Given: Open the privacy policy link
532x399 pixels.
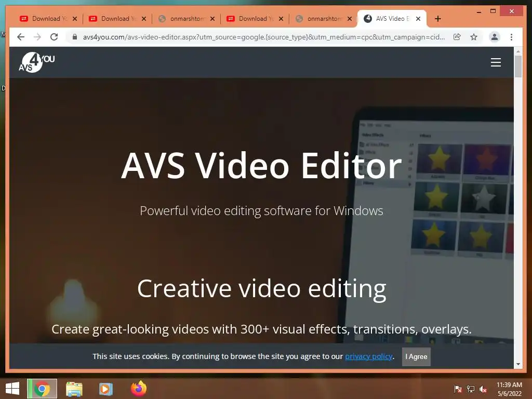Looking at the screenshot, I should [x=369, y=356].
